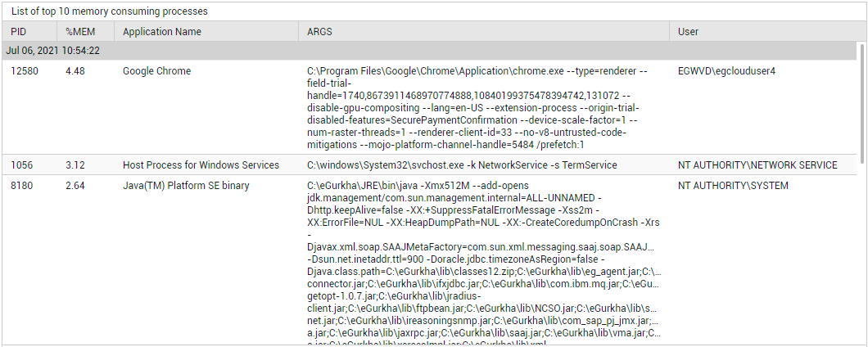The image size is (868, 347).
Task: Click the 2.64 memory value
Action: (x=75, y=186)
